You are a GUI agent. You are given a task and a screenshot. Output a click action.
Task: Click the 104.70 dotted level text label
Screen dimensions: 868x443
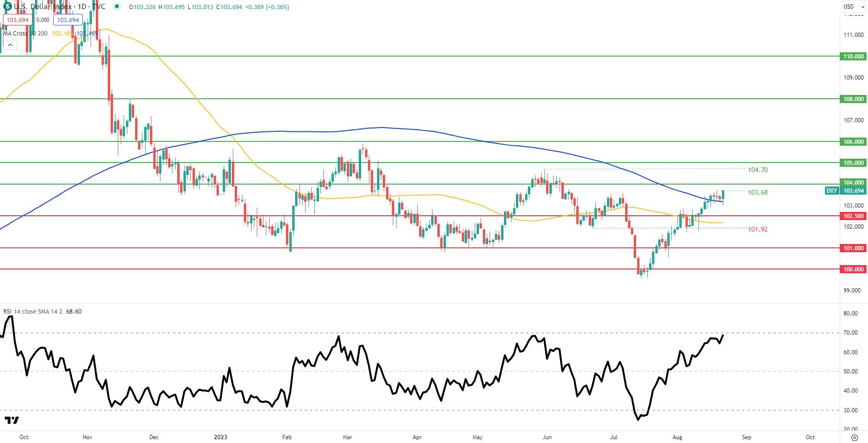pos(758,170)
